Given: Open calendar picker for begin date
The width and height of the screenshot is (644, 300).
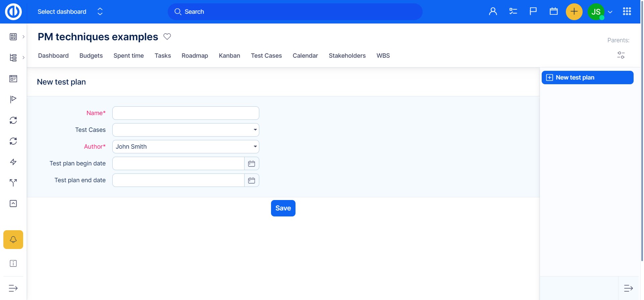Looking at the screenshot, I should click(x=252, y=163).
